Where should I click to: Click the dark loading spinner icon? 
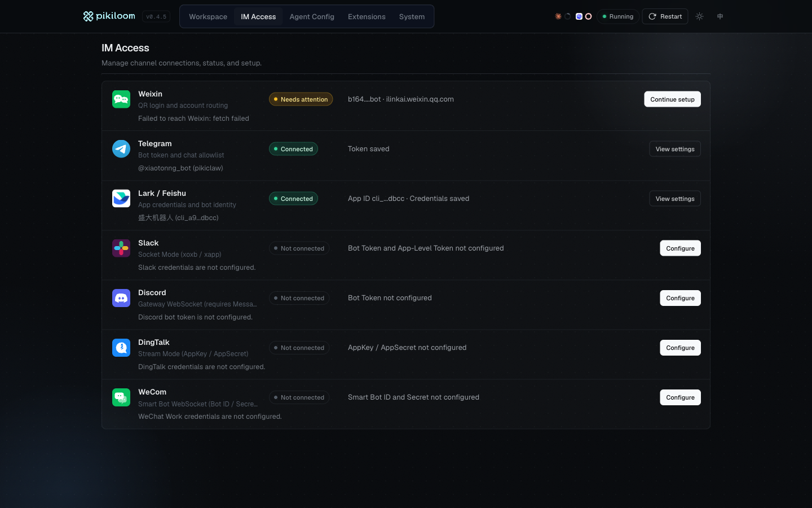click(x=568, y=16)
